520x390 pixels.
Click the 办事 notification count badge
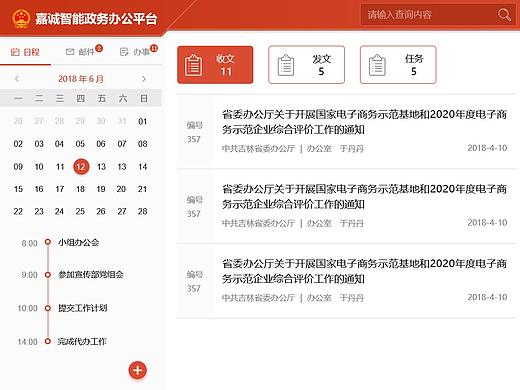(154, 48)
